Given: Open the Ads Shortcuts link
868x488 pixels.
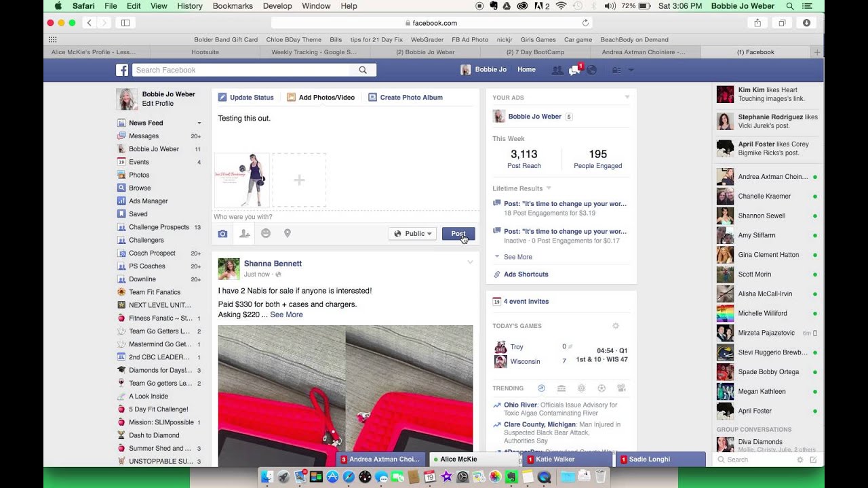Looking at the screenshot, I should tap(526, 274).
